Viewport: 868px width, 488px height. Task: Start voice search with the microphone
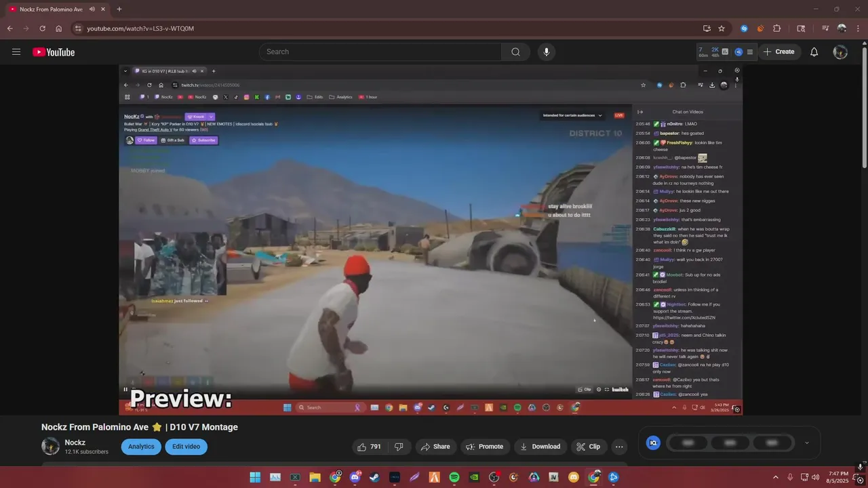(547, 52)
